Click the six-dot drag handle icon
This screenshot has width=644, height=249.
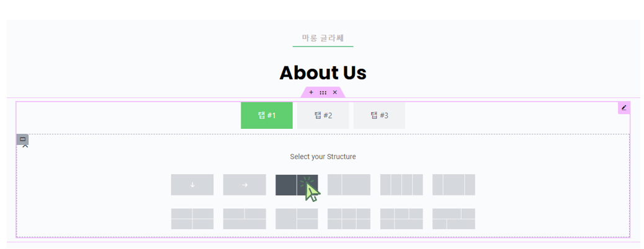pyautogui.click(x=323, y=93)
